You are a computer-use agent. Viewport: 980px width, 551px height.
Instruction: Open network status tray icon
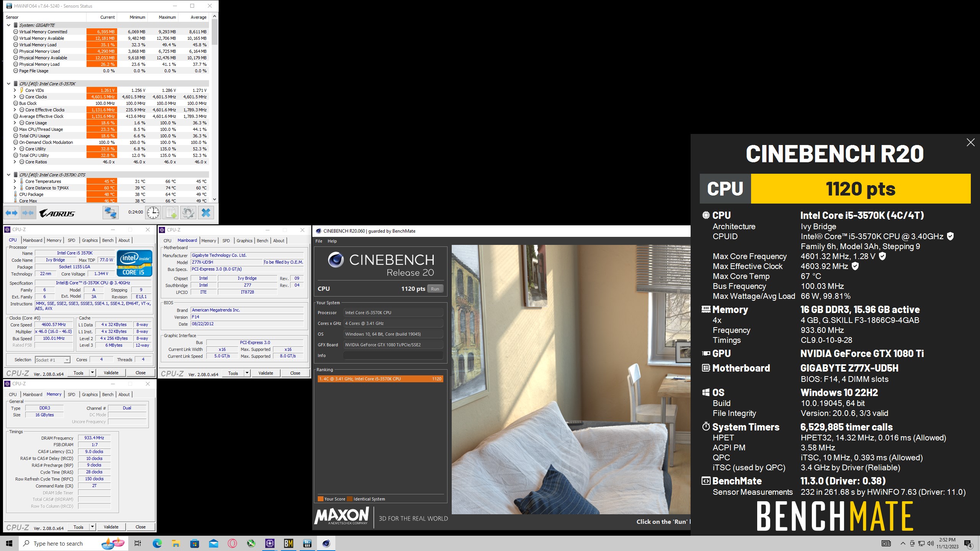(x=921, y=543)
